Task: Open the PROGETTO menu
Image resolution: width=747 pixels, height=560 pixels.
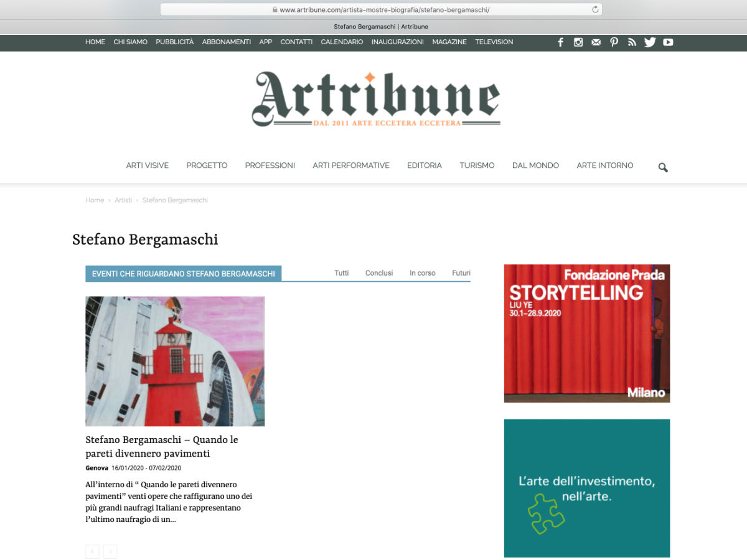Action: [207, 166]
